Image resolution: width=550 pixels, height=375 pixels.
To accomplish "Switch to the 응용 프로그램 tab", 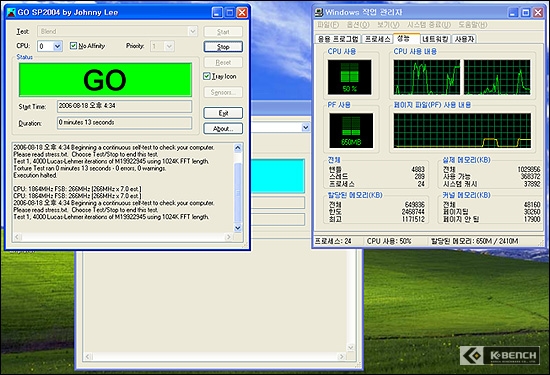I will 338,39.
